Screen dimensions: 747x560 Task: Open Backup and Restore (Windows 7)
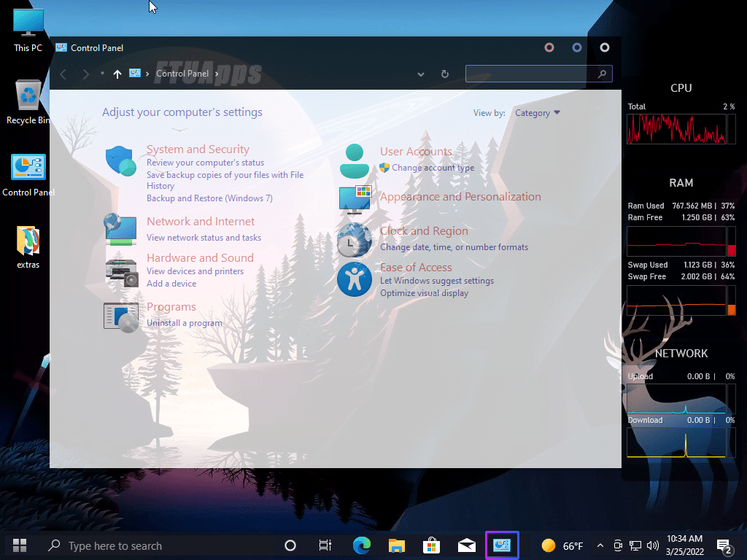coord(209,198)
